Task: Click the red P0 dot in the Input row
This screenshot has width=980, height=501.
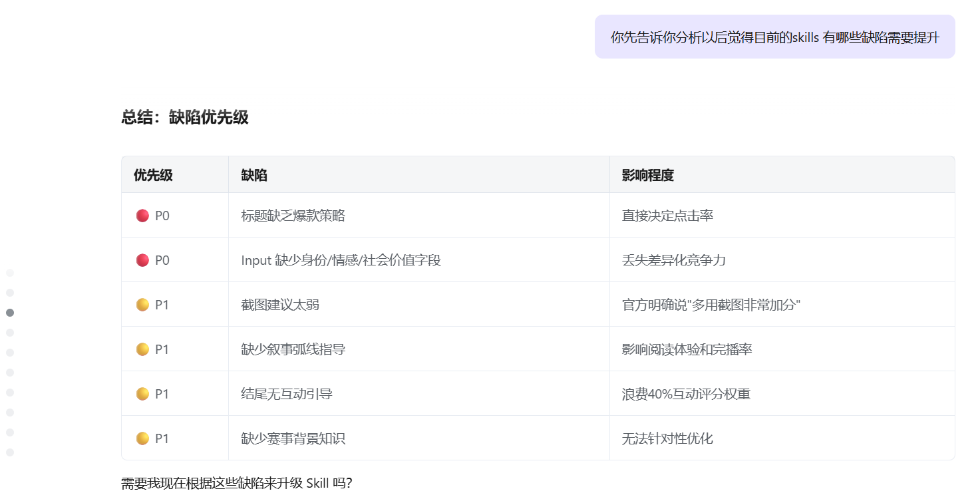Action: [x=142, y=260]
